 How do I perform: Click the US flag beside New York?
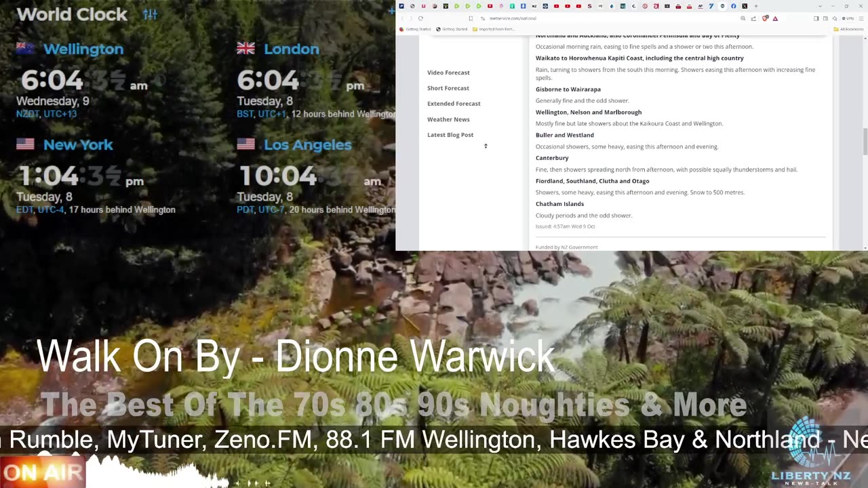[x=25, y=144]
